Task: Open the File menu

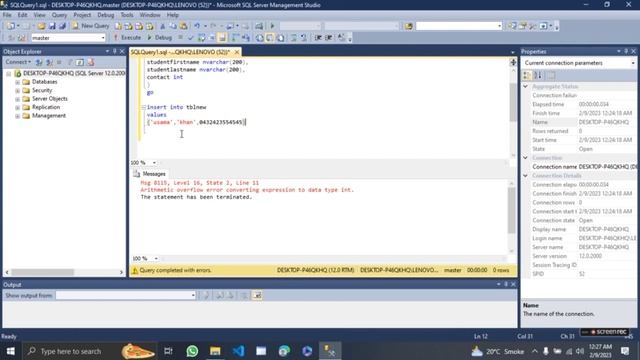Action: [7, 15]
